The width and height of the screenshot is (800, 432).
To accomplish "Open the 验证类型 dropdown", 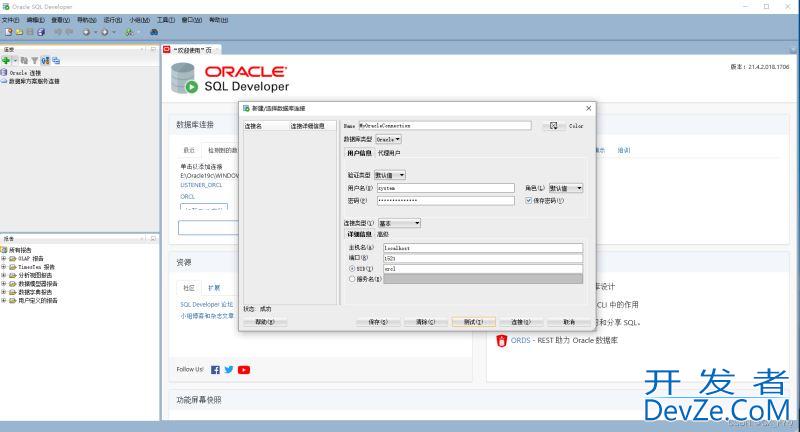I will [390, 175].
